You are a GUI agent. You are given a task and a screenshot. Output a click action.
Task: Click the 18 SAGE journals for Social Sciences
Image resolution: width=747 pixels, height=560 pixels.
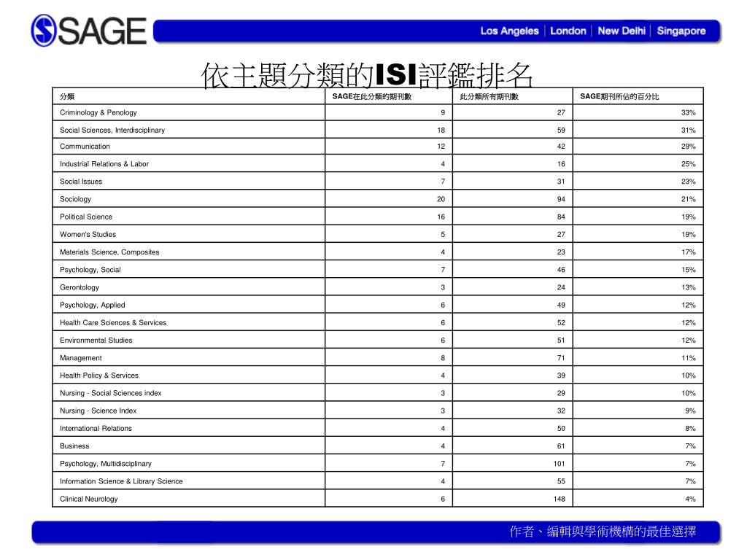point(441,130)
